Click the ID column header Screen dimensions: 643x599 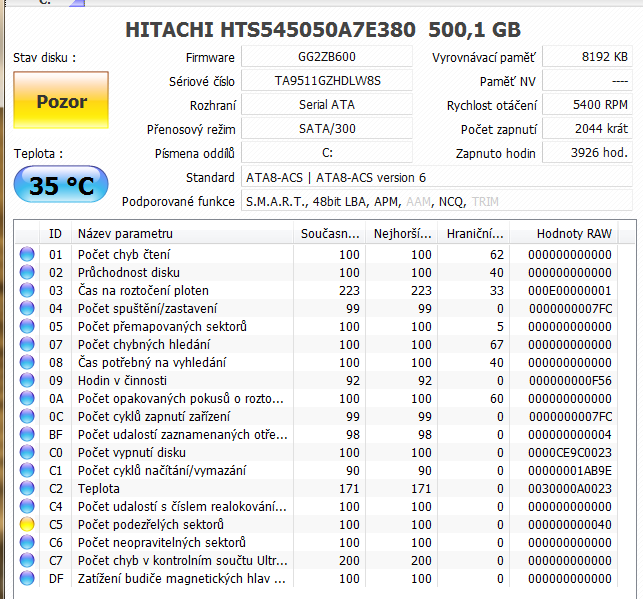coord(55,234)
